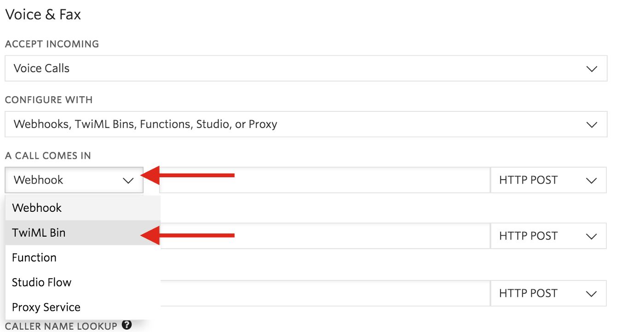Viewport: 644px width, 332px height.
Task: Select the TwiML Bin option
Action: [39, 233]
